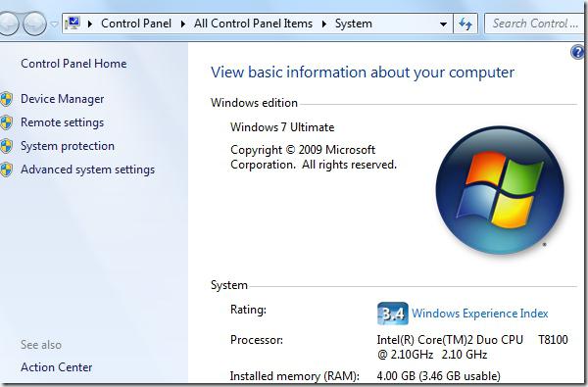This screenshot has height=387, width=588.
Task: Click the 3.4 rating score badge
Action: (393, 314)
